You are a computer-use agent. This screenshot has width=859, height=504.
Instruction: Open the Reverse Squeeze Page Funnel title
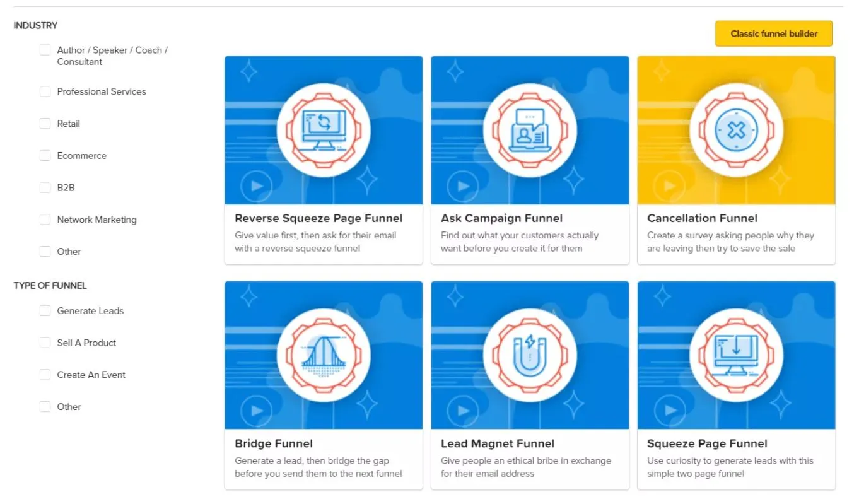[x=318, y=218]
